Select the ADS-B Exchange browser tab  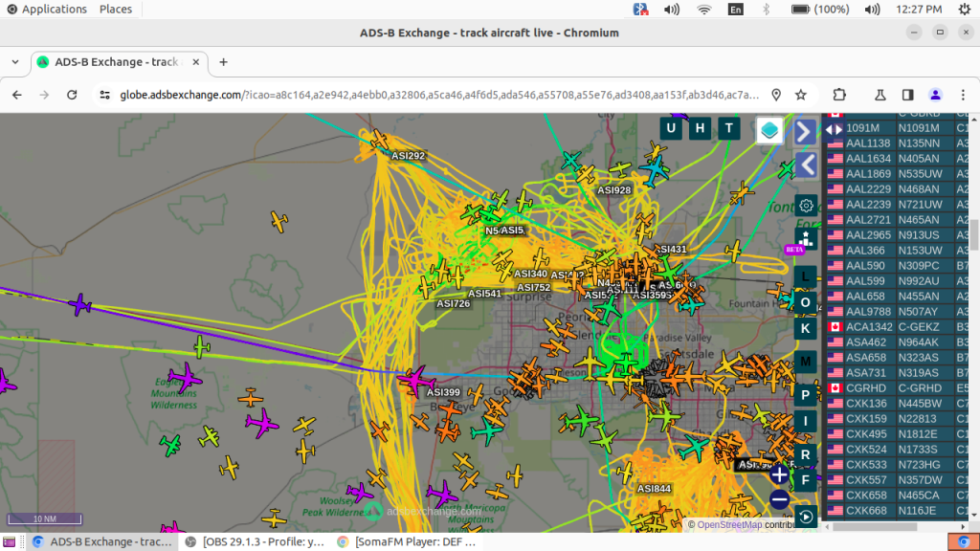point(119,62)
